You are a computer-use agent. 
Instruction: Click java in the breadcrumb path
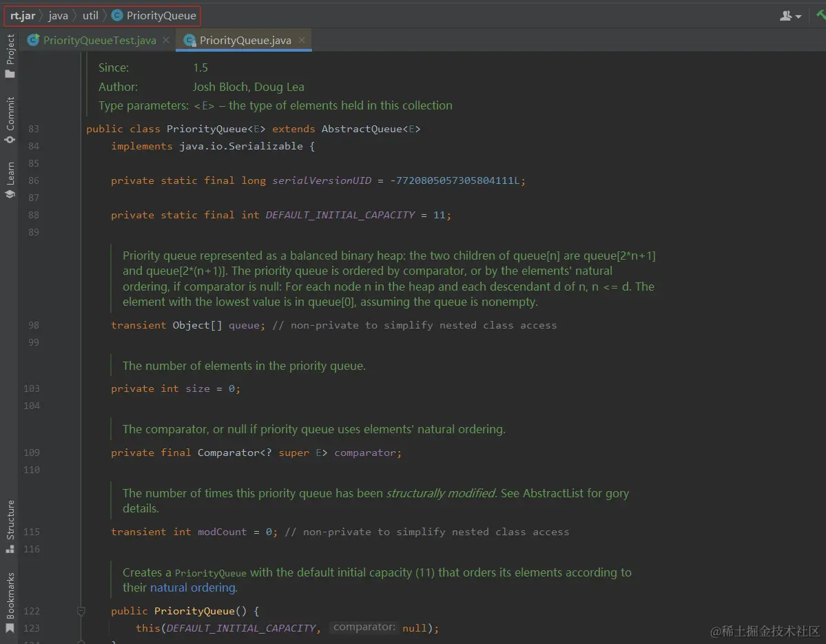click(58, 16)
